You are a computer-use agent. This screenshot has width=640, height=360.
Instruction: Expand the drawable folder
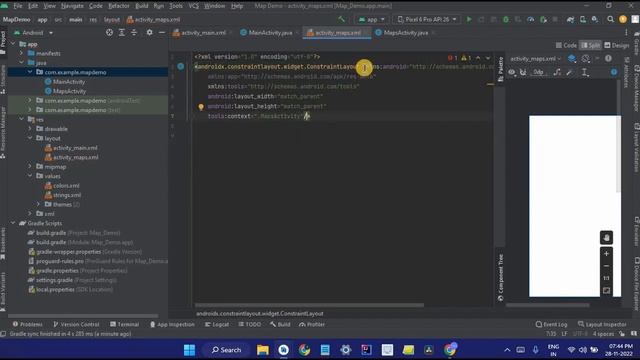click(x=30, y=129)
